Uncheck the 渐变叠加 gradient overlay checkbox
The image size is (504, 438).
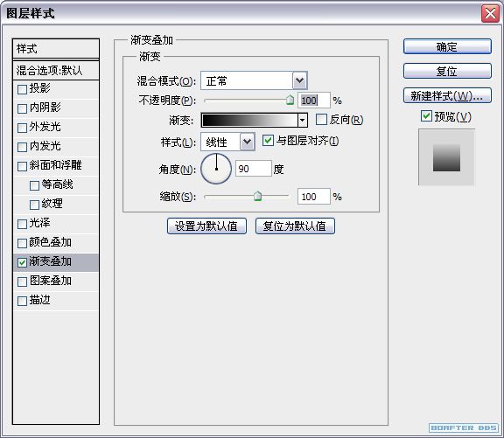coord(22,262)
